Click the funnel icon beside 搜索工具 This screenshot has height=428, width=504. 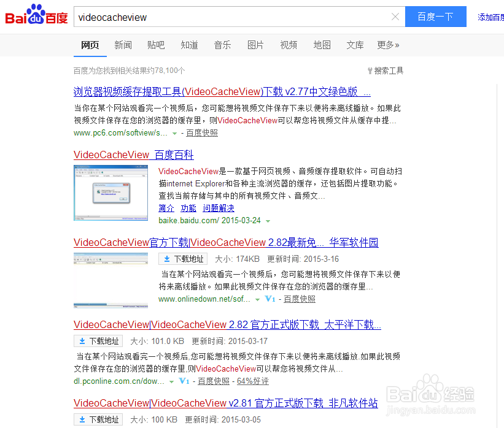370,71
